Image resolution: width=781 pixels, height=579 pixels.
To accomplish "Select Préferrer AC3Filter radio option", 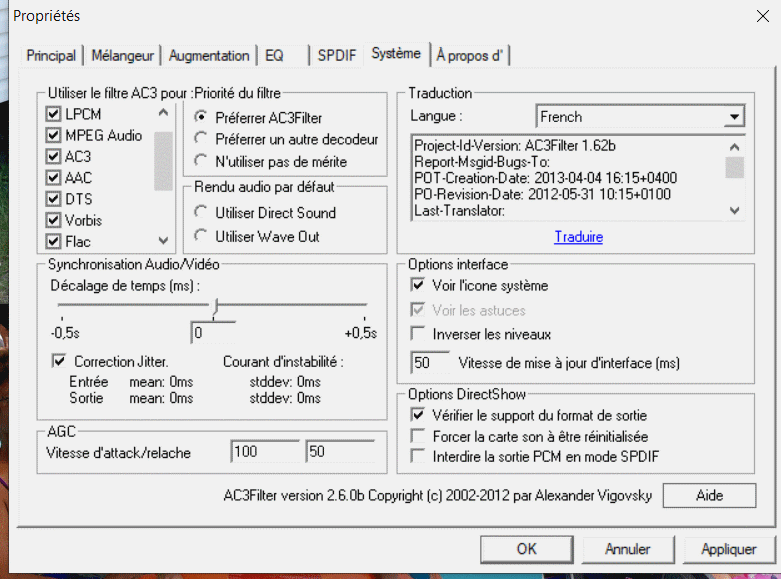I will 201,117.
